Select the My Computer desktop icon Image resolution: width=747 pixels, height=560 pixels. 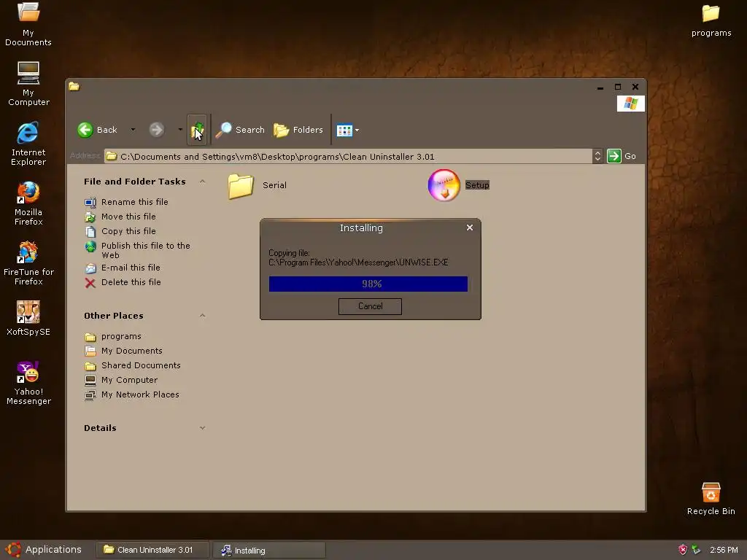pos(28,84)
